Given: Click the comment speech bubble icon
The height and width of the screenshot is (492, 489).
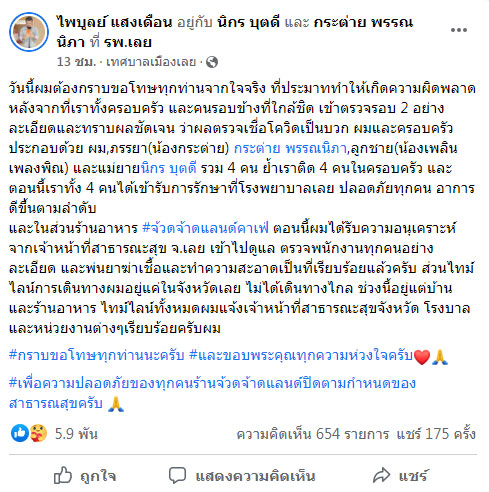Looking at the screenshot, I should point(177,475).
